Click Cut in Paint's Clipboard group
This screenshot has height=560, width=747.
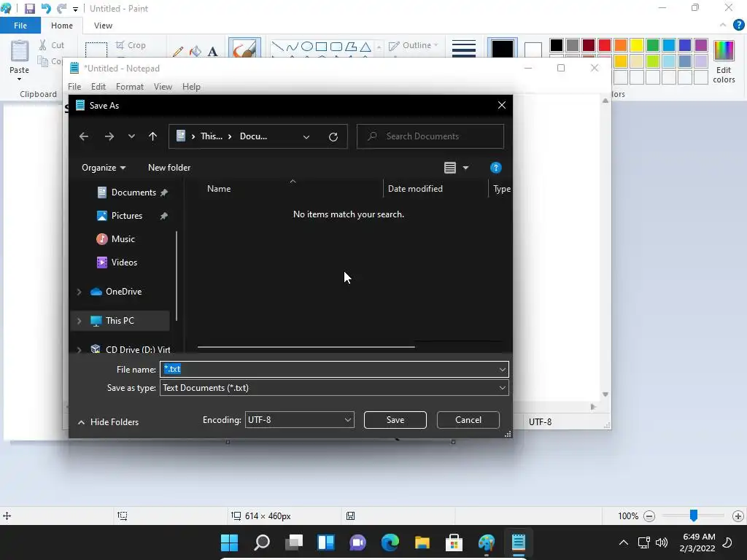[52, 45]
